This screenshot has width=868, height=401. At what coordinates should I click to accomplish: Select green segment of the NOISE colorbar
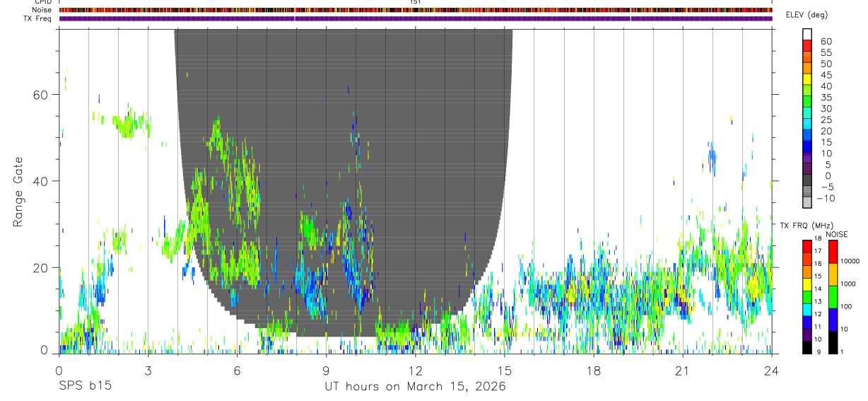(x=833, y=297)
